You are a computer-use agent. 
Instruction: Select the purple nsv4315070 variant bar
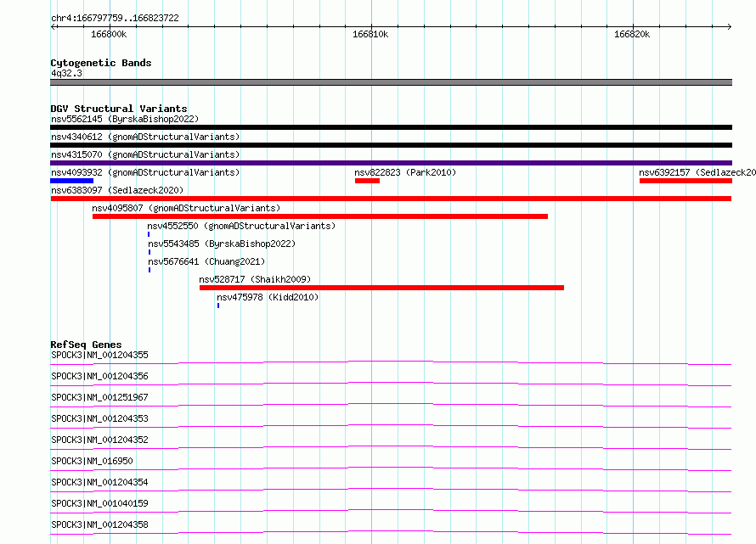(391, 163)
